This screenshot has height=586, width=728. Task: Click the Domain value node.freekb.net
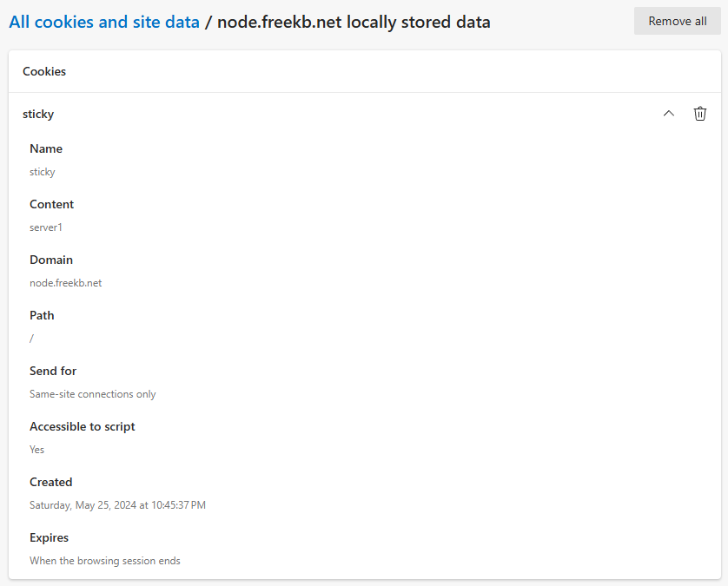65,283
